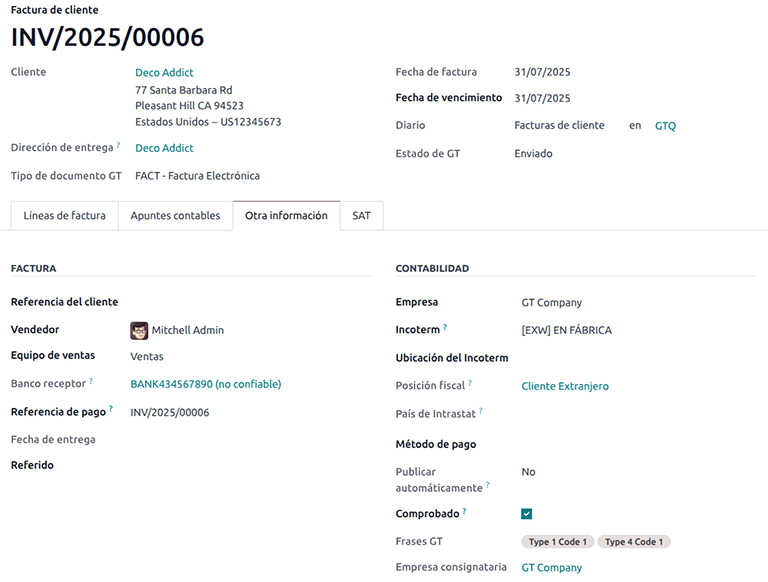Click Mitchell Admin avatar icon
This screenshot has width=768, height=582.
pos(139,330)
